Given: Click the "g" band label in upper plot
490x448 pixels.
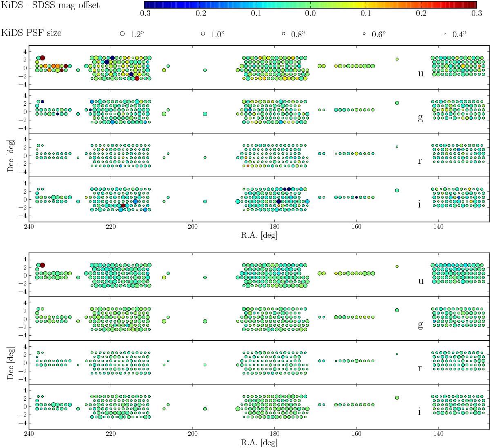Looking at the screenshot, I should [420, 118].
